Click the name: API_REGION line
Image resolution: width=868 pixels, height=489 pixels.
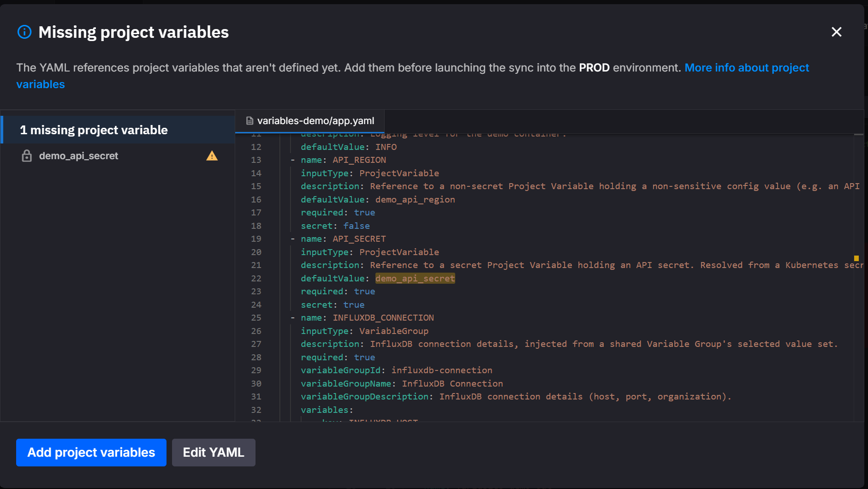(x=343, y=160)
